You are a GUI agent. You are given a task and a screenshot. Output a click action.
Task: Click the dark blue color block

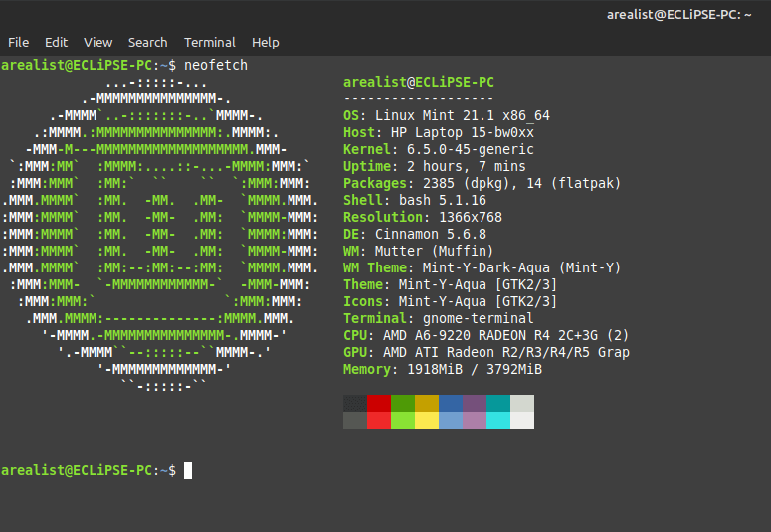[451, 403]
